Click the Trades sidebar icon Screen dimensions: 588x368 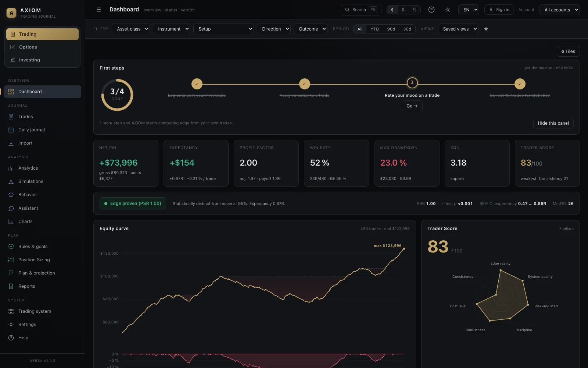pyautogui.click(x=11, y=117)
